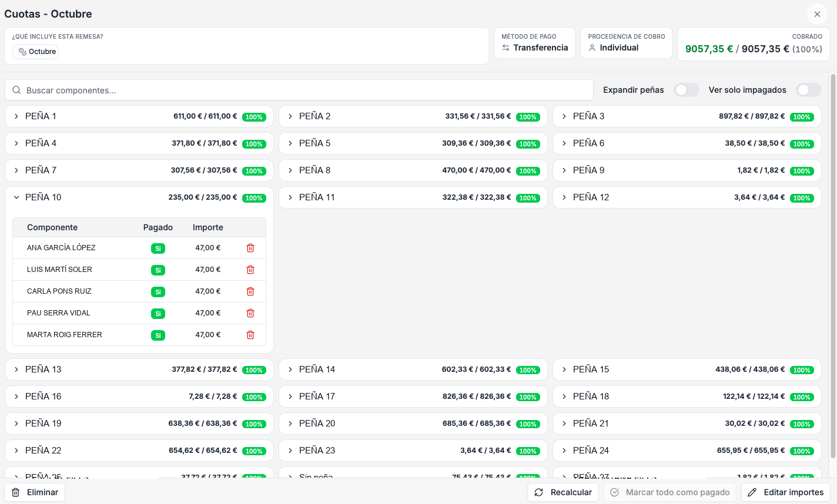Open the PEÑA 17 chevron

tap(290, 397)
